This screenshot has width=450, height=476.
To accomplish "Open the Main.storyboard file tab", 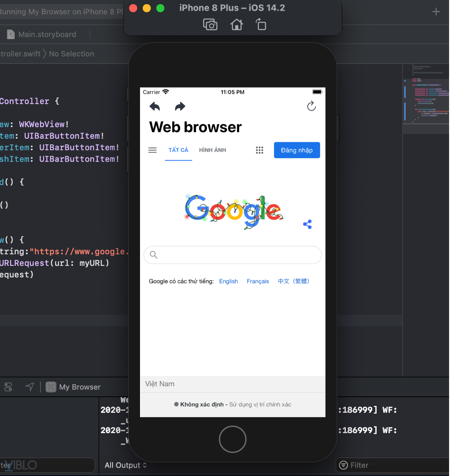I will [x=41, y=34].
